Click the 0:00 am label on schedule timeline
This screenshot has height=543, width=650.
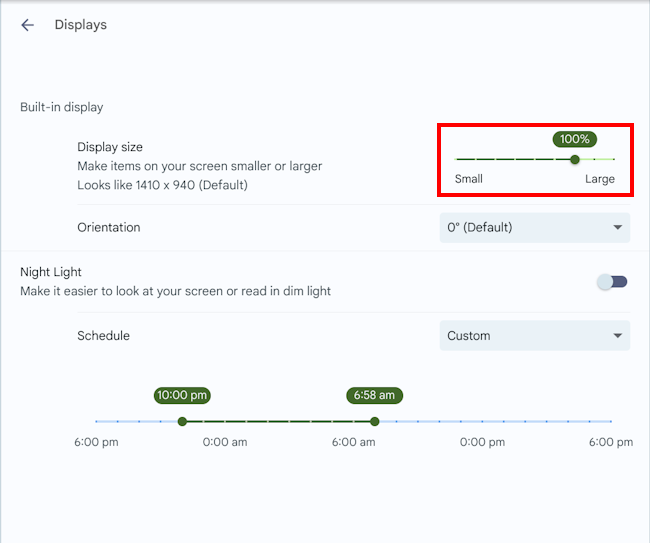225,442
